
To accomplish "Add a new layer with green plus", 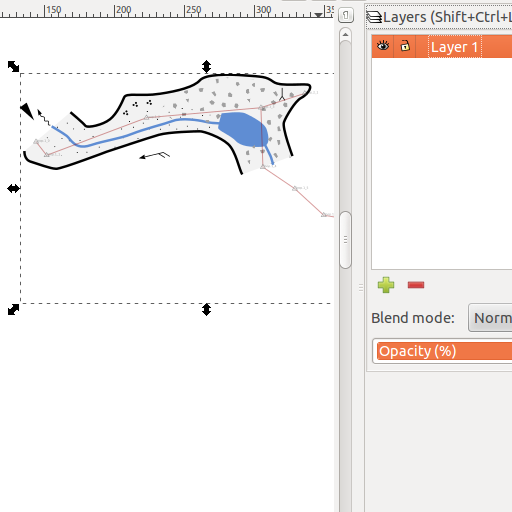I will (x=386, y=285).
